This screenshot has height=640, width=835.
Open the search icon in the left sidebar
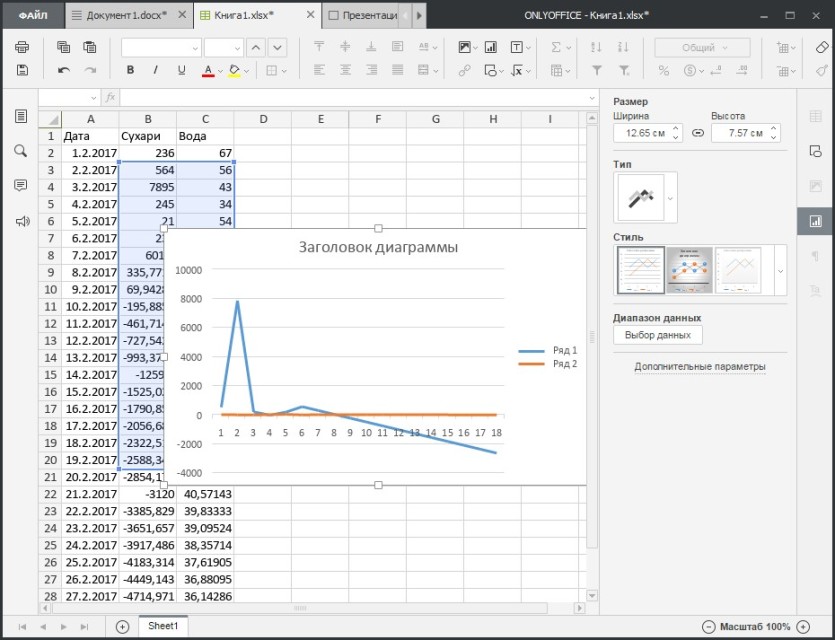coord(21,151)
